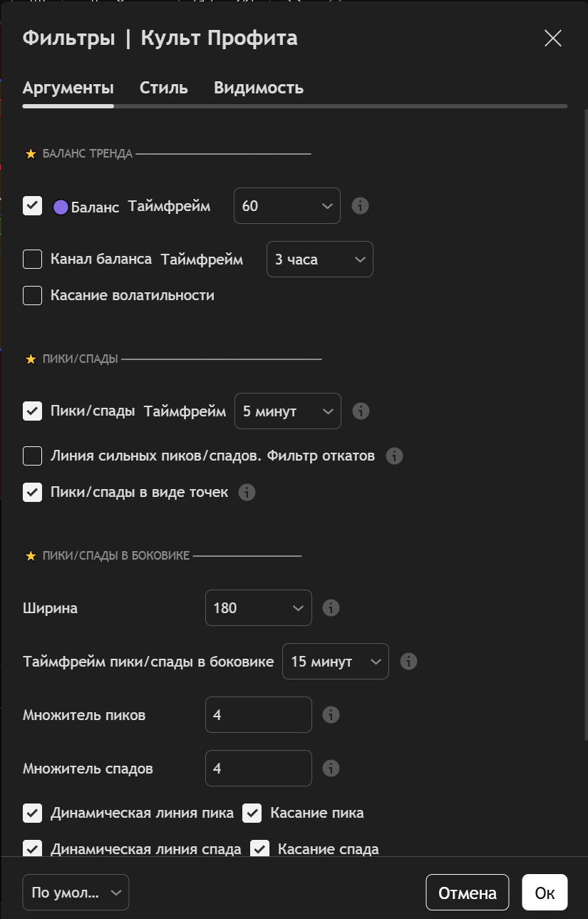Click info icon next to Множитель спадов
This screenshot has height=919, width=588.
[x=331, y=769]
